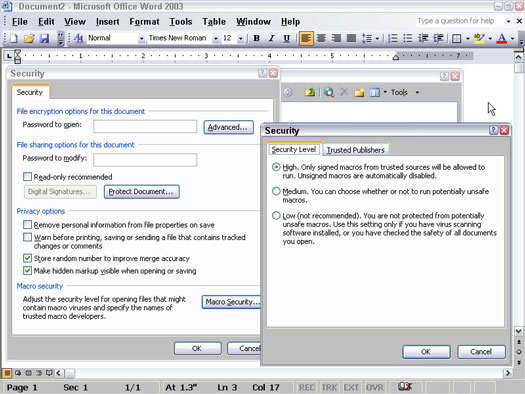The width and height of the screenshot is (525, 394).
Task: Insert bullets with the bullet list icon
Action: coord(407,38)
